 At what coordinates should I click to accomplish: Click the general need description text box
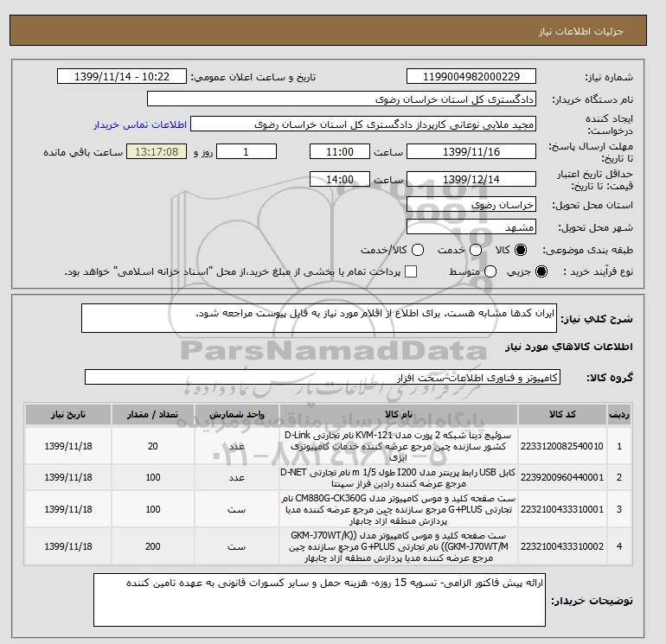tap(319, 318)
